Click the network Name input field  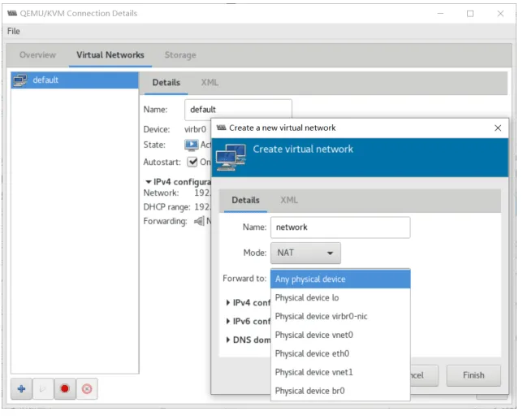pyautogui.click(x=340, y=227)
